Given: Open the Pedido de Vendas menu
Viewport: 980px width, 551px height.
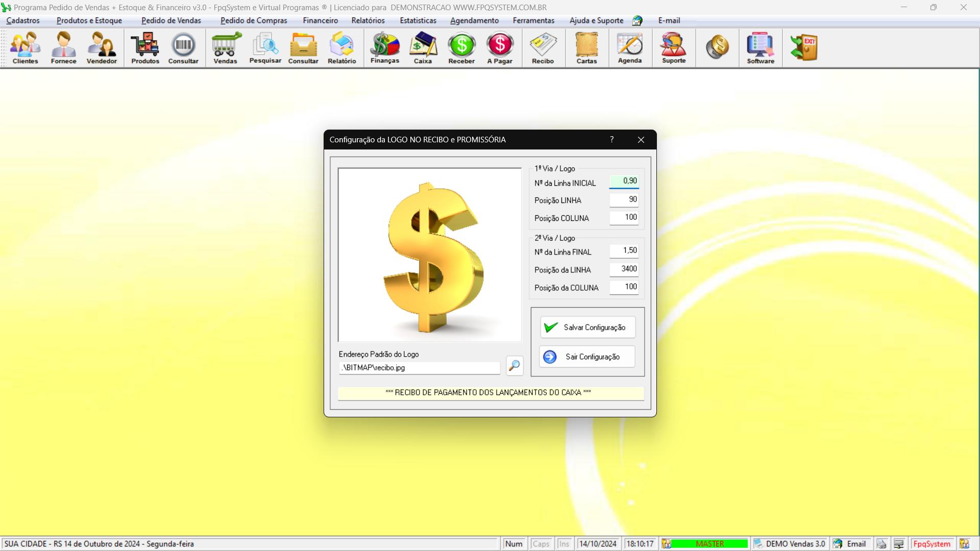Looking at the screenshot, I should click(171, 20).
